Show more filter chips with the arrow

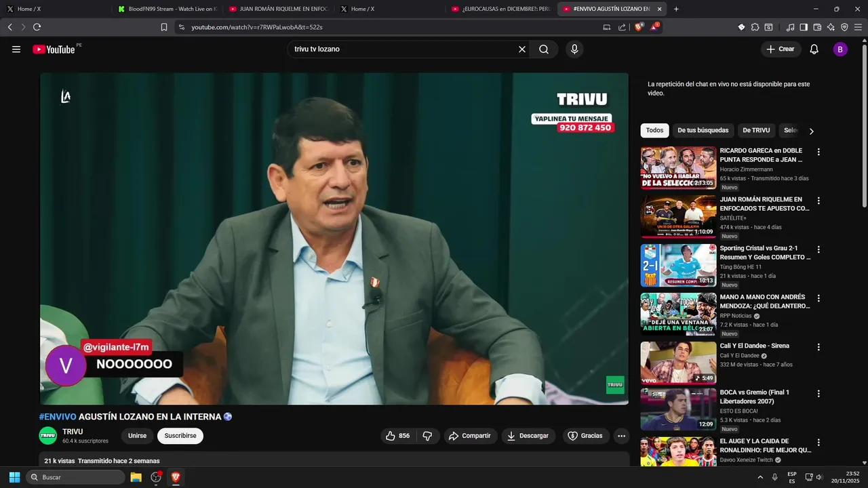(x=811, y=131)
